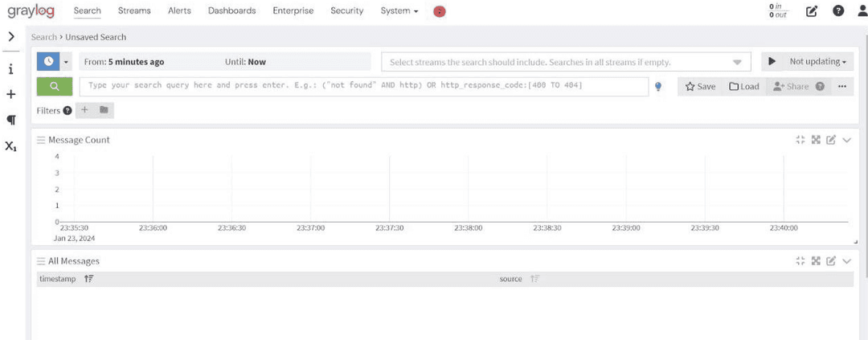Click the query history lightbulb icon
The height and width of the screenshot is (340, 868).
(658, 87)
